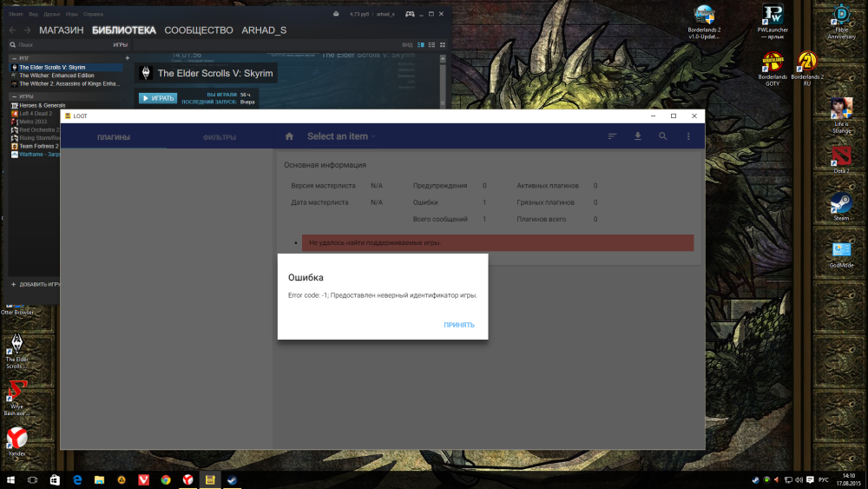Select The Elder Scrolls V: Skyrim in library
This screenshot has height=489, width=868.
pos(67,67)
